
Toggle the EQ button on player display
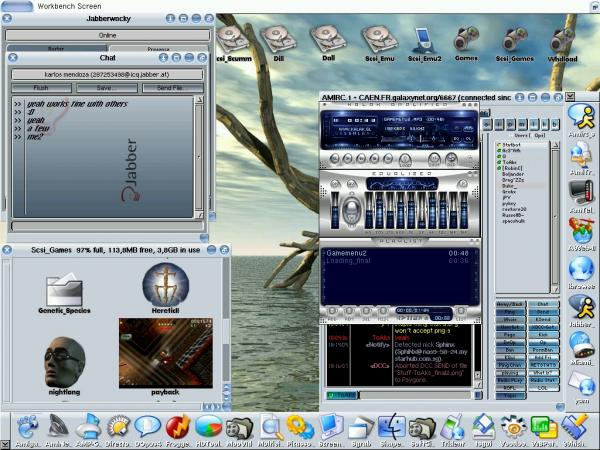[457, 139]
